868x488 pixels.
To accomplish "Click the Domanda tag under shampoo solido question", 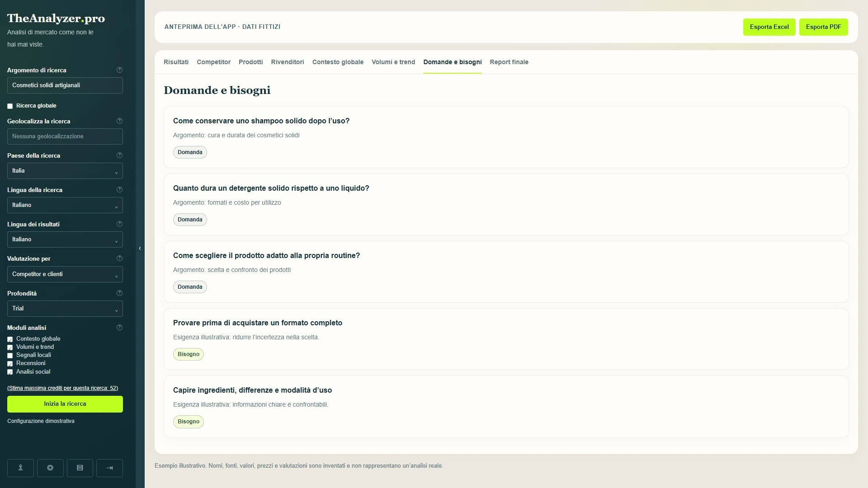I will point(190,152).
